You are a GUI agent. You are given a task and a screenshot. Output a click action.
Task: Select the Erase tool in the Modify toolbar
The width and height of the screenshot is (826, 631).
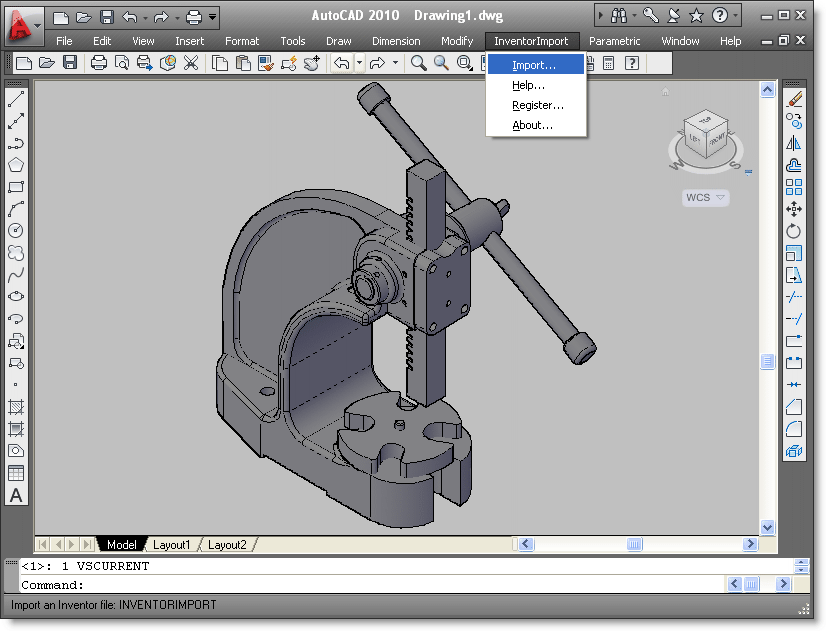tap(794, 99)
